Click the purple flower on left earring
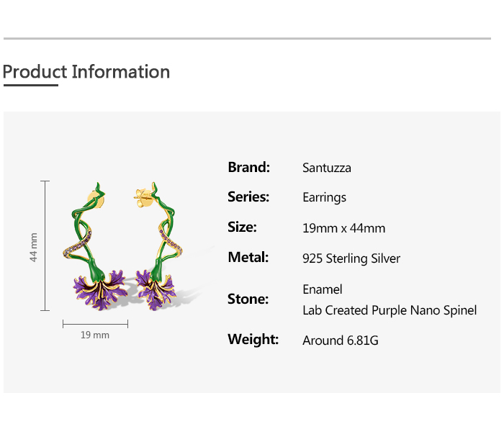Screen dimensions: 504x429 point(99,290)
